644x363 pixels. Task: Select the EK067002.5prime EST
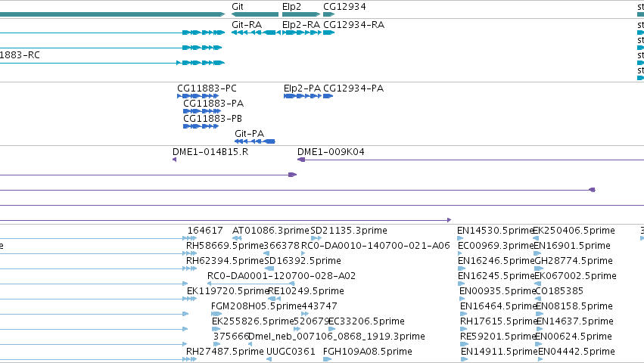(x=575, y=276)
